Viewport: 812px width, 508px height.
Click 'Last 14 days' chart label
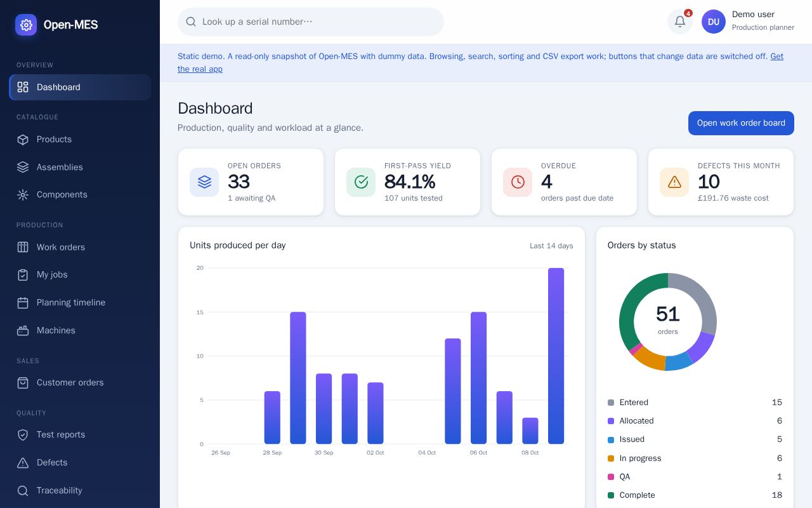click(551, 246)
